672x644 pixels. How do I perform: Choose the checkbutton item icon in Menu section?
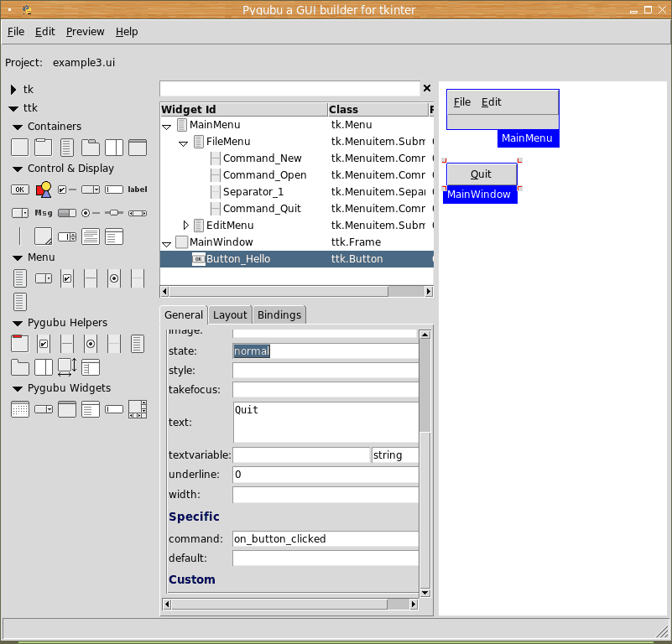pos(67,278)
